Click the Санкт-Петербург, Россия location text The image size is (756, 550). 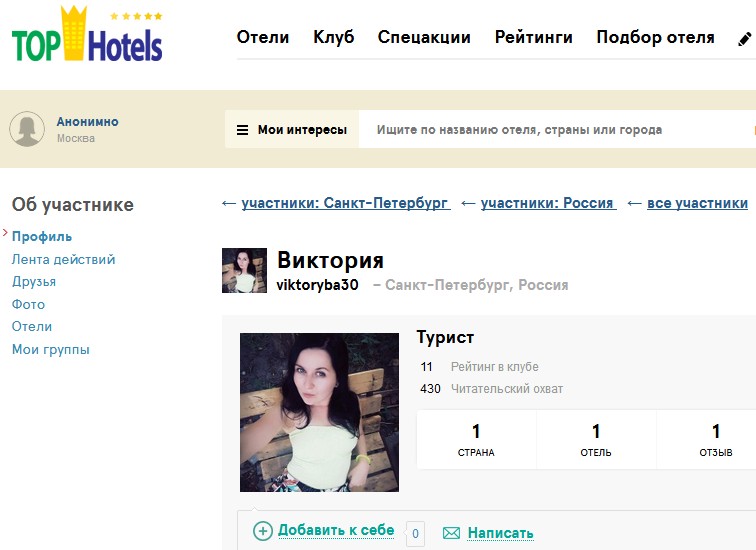[x=477, y=285]
